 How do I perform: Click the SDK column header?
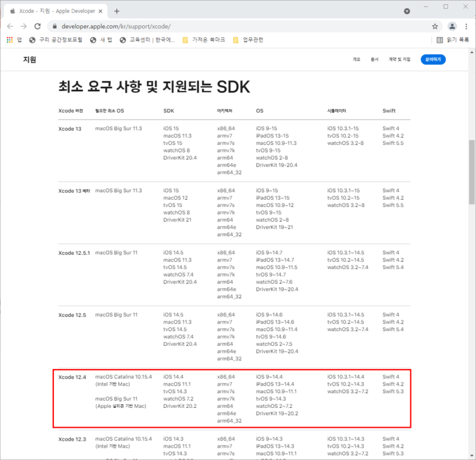(169, 111)
